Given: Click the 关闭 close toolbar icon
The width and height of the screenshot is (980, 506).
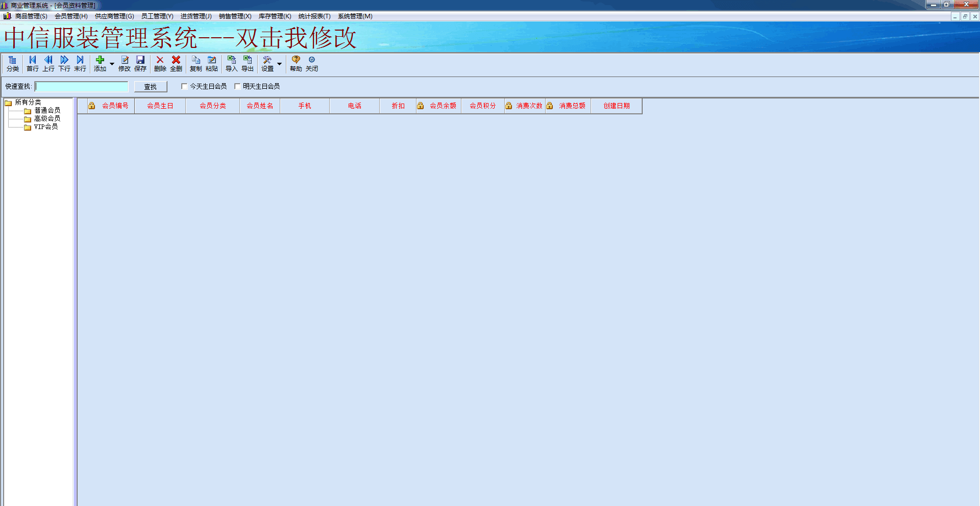Looking at the screenshot, I should pyautogui.click(x=312, y=64).
